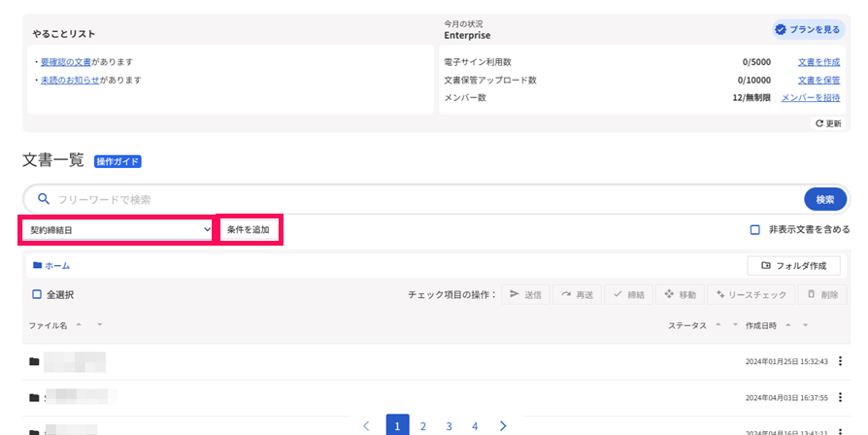
Task: Sort ファイル名 descending with down arrow
Action: [x=100, y=325]
